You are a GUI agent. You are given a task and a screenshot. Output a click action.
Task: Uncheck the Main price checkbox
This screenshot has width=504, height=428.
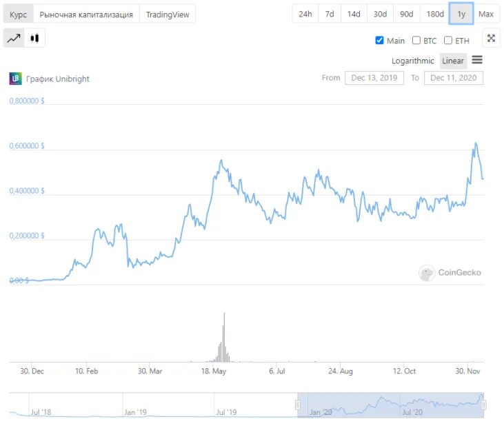point(379,40)
